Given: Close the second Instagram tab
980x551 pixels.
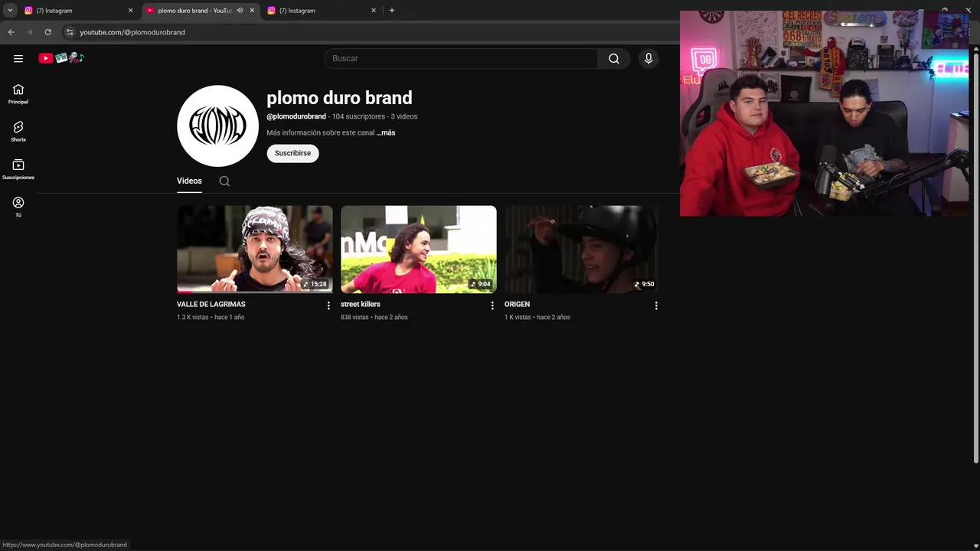Looking at the screenshot, I should (x=374, y=11).
